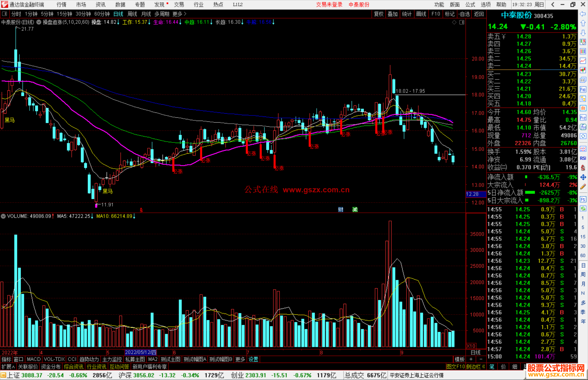Click the minus zoom-out button near 模板
The image size is (588, 380).
(x=481, y=359)
